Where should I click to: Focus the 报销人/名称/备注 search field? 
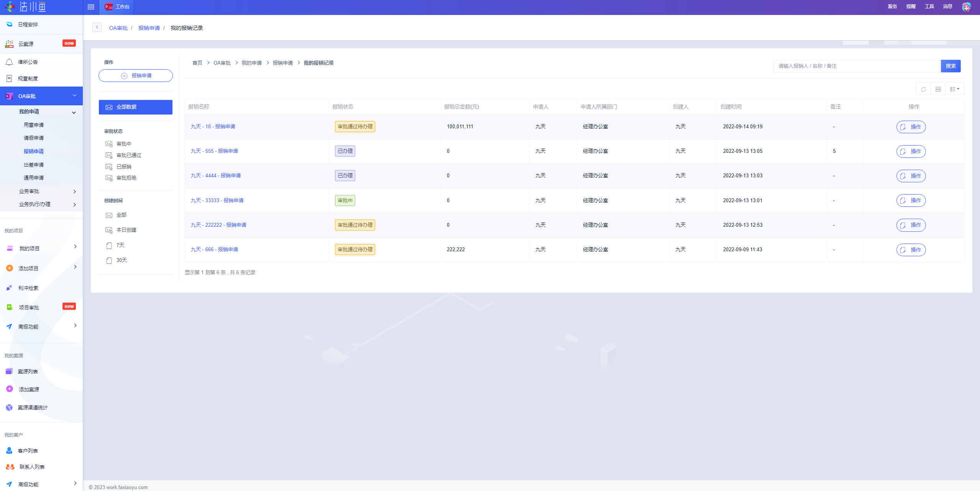pyautogui.click(x=856, y=66)
